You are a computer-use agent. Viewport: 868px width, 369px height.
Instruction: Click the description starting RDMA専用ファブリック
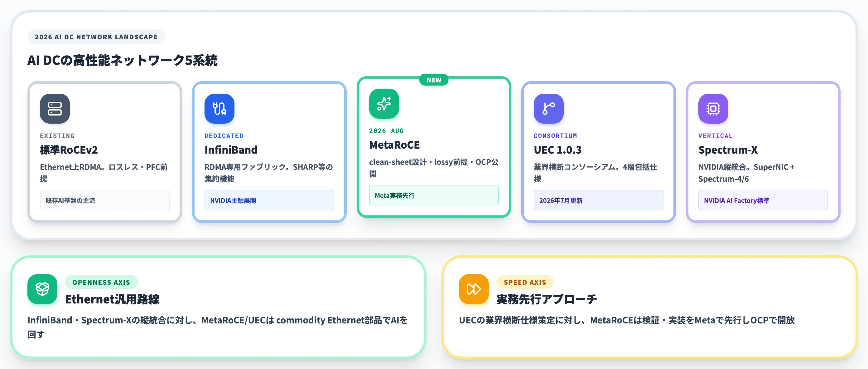click(268, 173)
